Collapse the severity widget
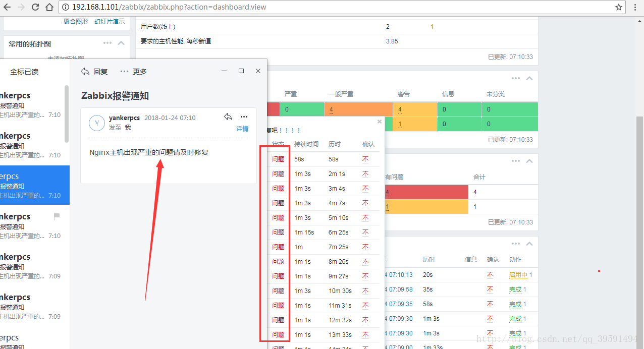This screenshot has height=349, width=644. [x=529, y=78]
